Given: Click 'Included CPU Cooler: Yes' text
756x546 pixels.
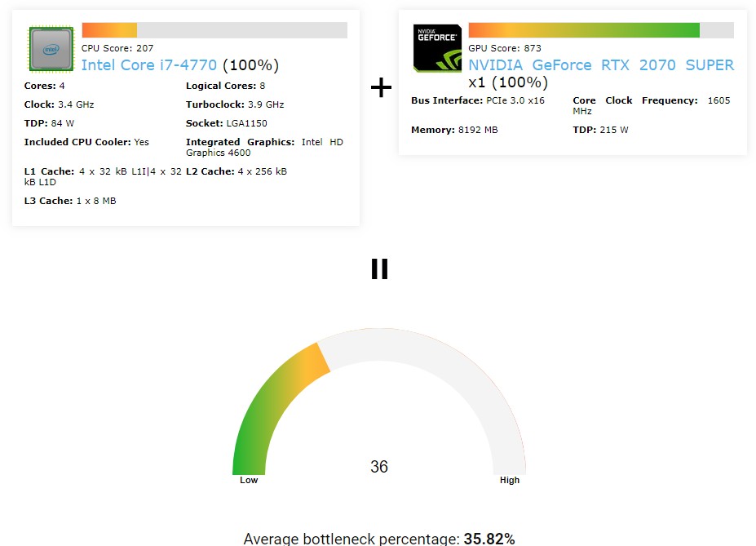Looking at the screenshot, I should point(86,142).
